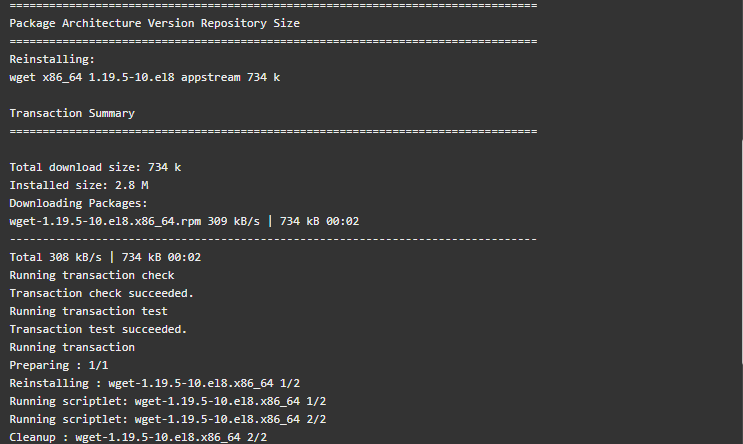Click the 'Cleanup : wget-1.19.5-10.el8.x86_64 2/2' line

(x=138, y=437)
